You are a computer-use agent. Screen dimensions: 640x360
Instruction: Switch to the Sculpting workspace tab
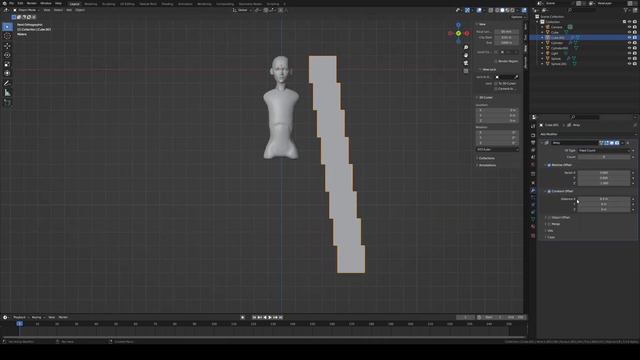click(109, 4)
